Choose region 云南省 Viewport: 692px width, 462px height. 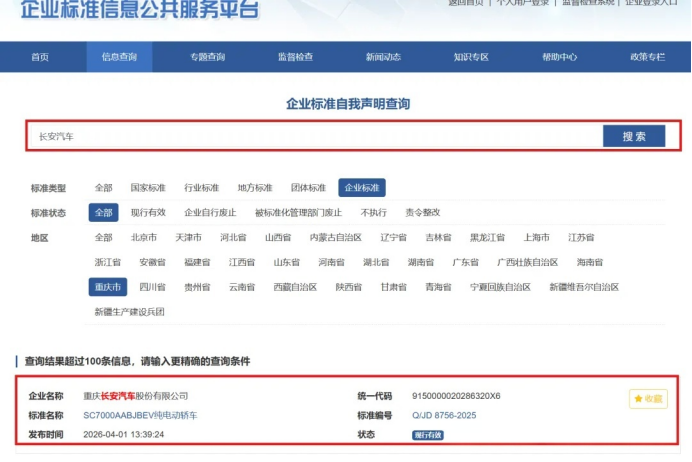241,287
